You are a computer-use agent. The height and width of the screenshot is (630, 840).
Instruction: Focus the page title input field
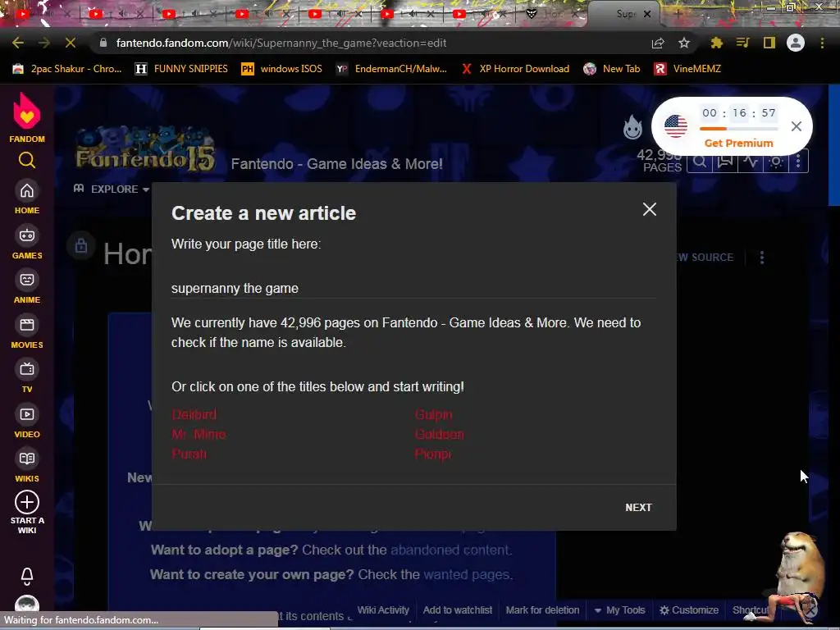pos(413,288)
